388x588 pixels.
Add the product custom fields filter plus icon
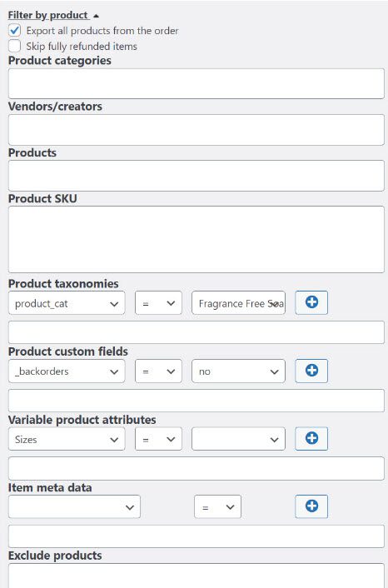tap(311, 371)
